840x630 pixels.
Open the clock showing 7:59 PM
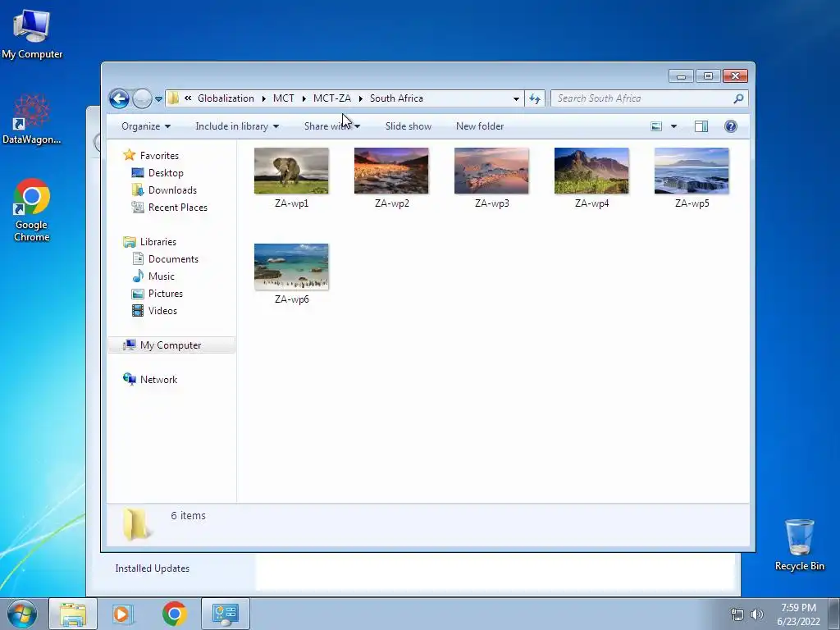point(798,614)
